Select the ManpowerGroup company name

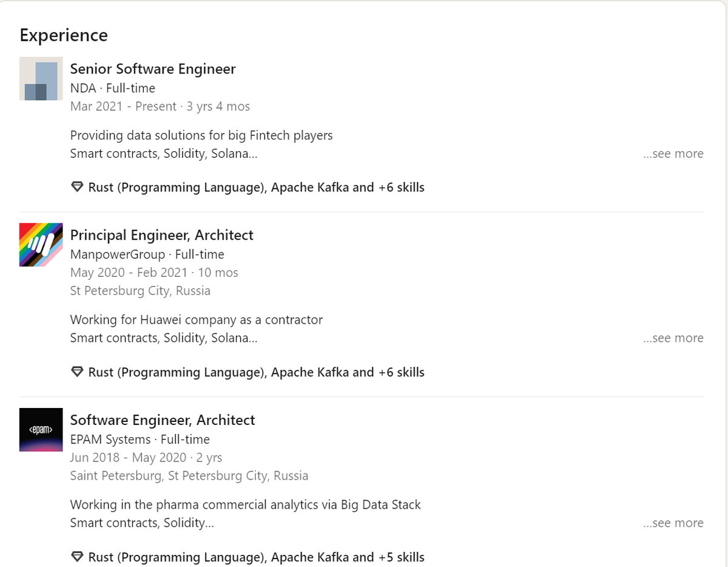[118, 254]
